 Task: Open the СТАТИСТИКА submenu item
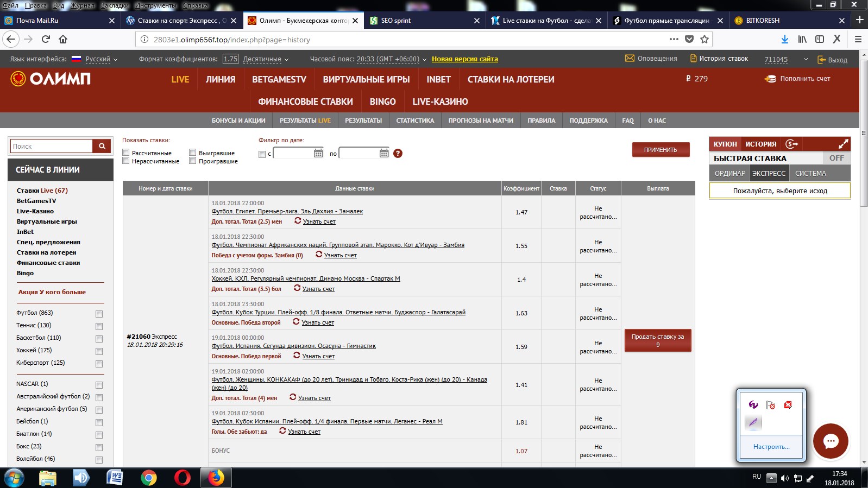pyautogui.click(x=415, y=121)
